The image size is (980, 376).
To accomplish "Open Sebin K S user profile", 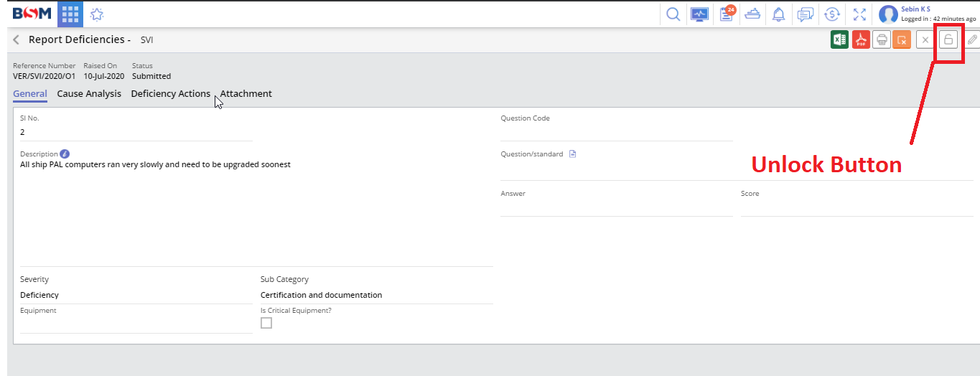I will 888,14.
